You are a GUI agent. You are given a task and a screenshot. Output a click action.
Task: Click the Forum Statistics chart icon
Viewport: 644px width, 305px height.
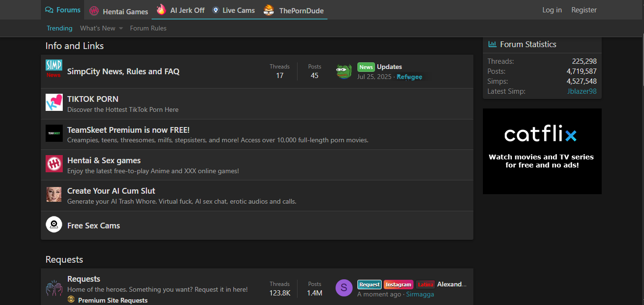(492, 44)
